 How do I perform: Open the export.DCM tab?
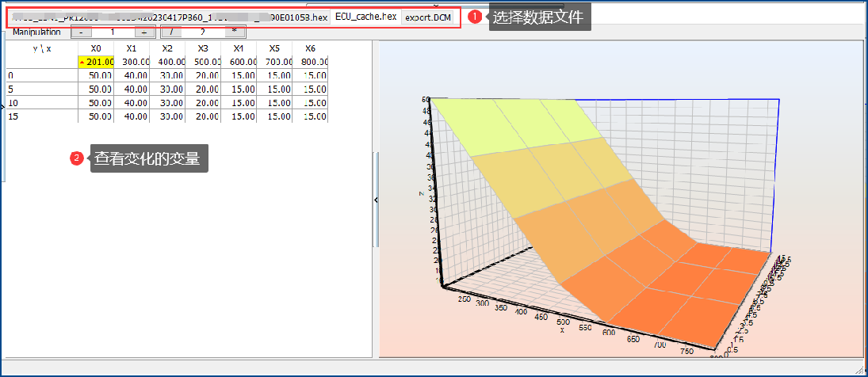428,17
